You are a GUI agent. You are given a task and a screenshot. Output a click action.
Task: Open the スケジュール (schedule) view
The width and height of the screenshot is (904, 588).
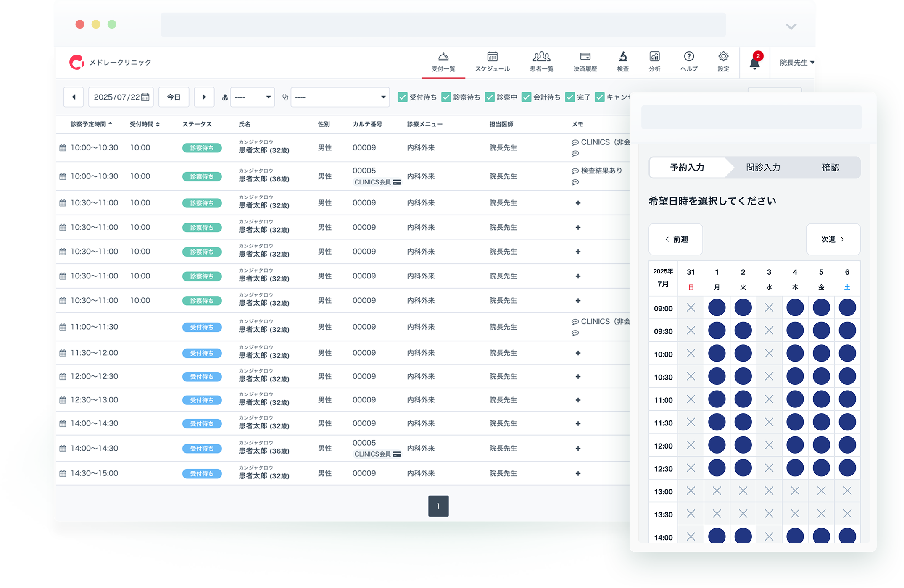(493, 62)
